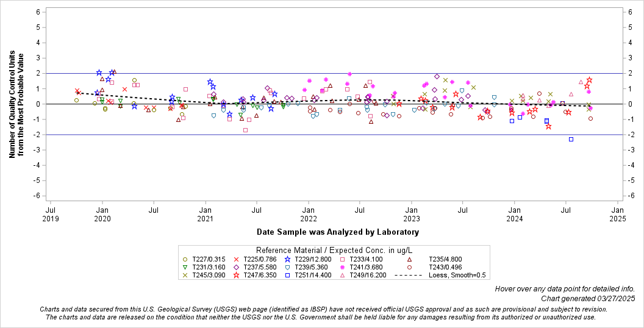Click the T225/0.786 red X legend marker
This screenshot has height=328, width=644.
pos(236,260)
